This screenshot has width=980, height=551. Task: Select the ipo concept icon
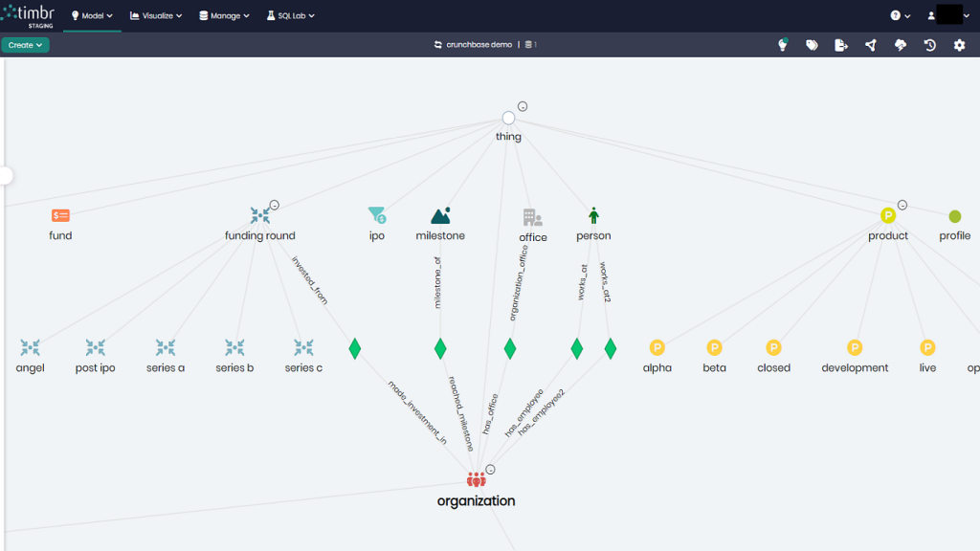click(377, 215)
